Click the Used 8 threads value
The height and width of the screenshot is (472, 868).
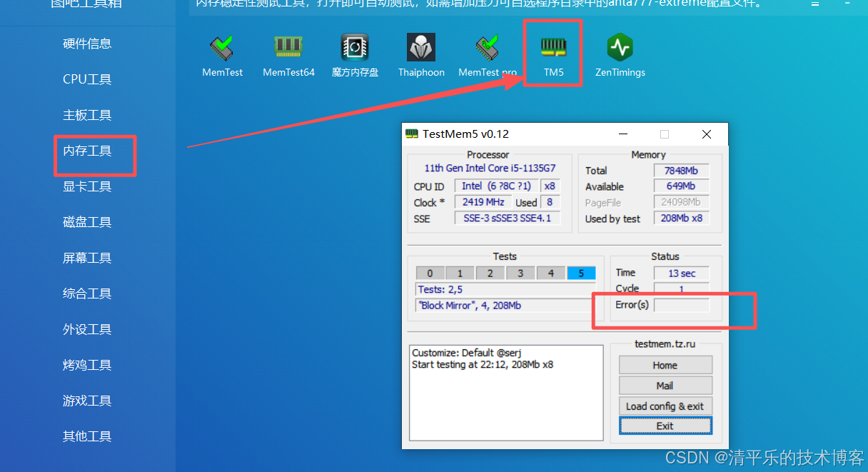pyautogui.click(x=550, y=202)
